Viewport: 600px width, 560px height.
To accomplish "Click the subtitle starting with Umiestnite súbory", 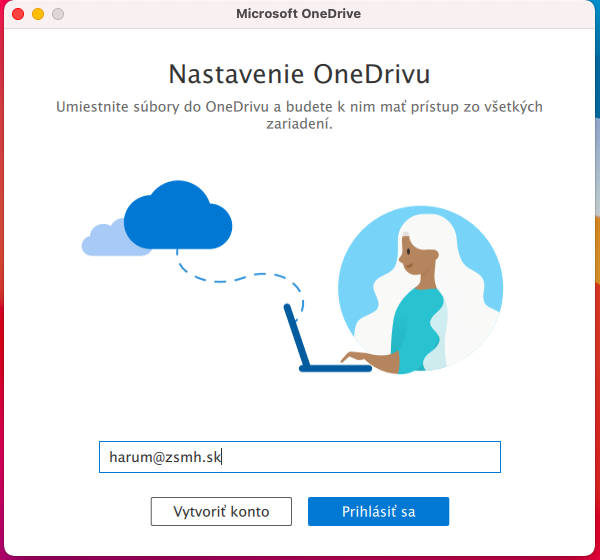I will point(300,115).
